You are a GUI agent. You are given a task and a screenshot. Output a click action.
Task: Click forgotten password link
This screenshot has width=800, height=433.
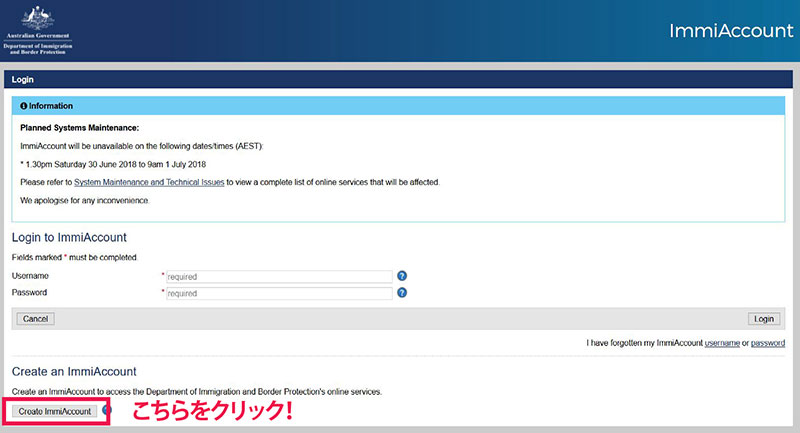click(768, 343)
